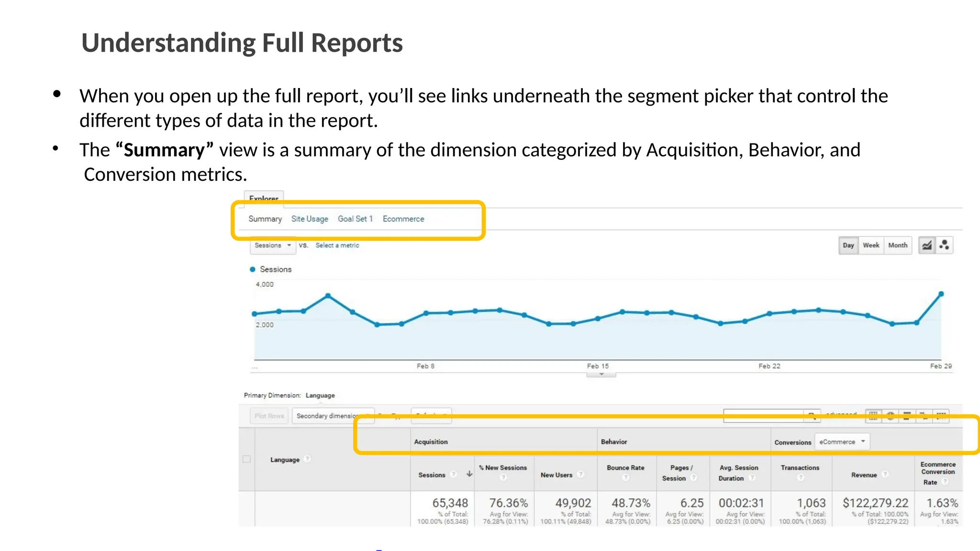Click the 1,063 transactions value
This screenshot has height=551, width=980.
[x=811, y=503]
